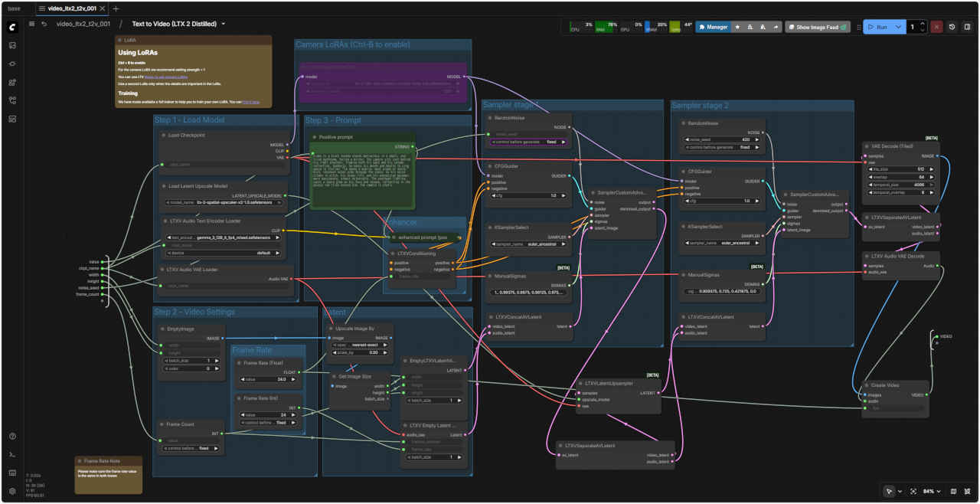Click the Show Image Feed button
This screenshot has height=504, width=980.
(817, 27)
